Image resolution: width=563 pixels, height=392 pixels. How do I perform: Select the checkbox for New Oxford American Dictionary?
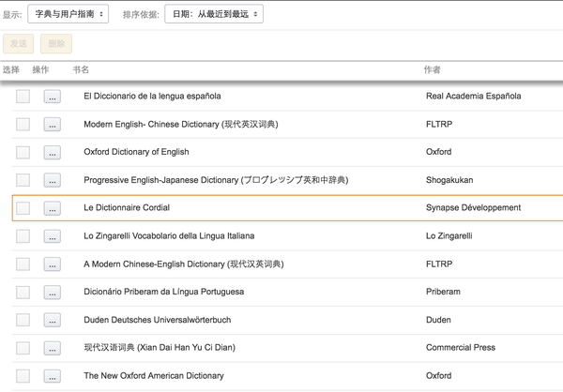[x=23, y=376]
